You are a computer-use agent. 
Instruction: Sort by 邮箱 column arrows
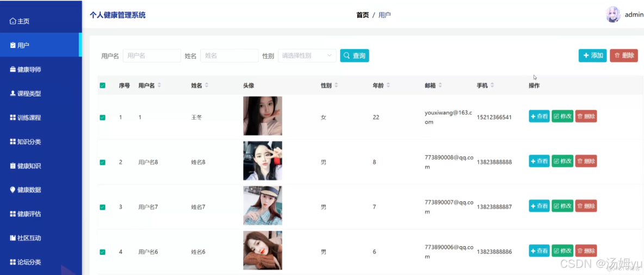(440, 85)
